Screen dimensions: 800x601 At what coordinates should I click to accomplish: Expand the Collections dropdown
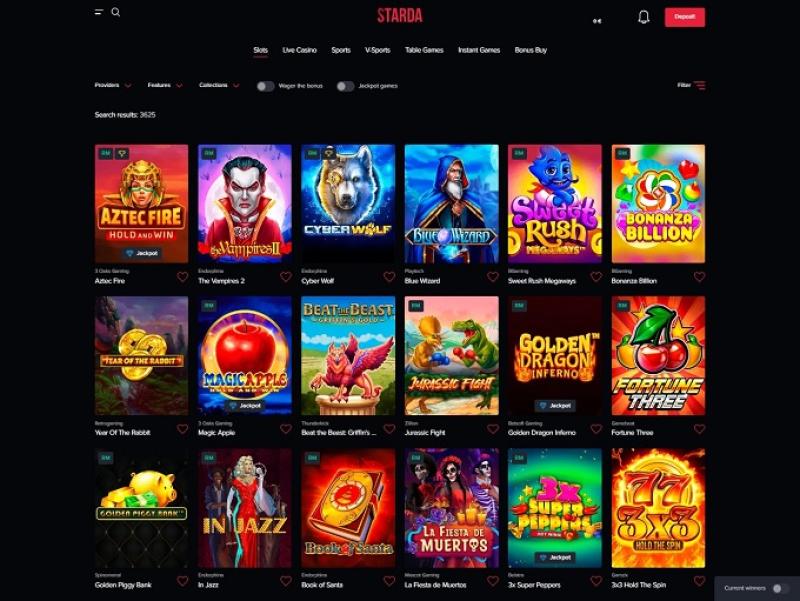click(219, 85)
